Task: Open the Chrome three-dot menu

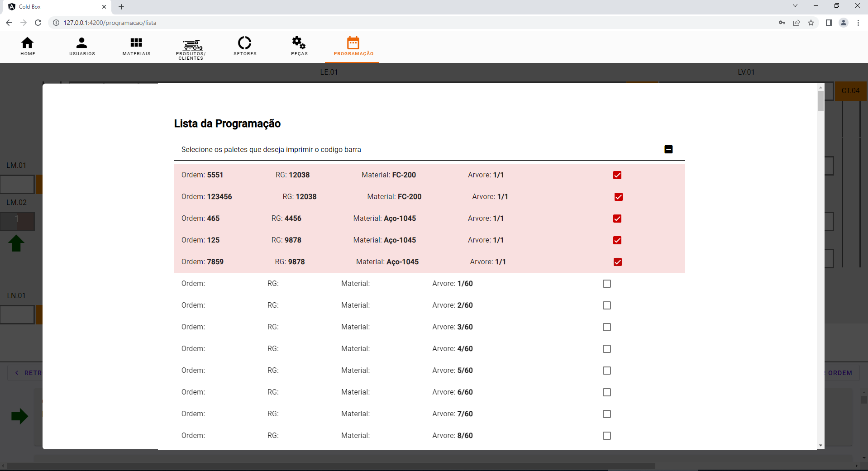Action: [x=858, y=23]
